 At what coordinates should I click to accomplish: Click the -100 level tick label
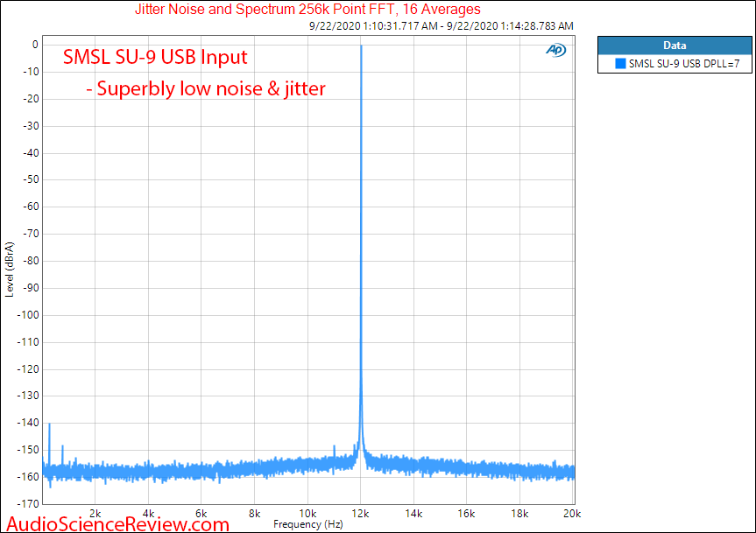coord(28,315)
